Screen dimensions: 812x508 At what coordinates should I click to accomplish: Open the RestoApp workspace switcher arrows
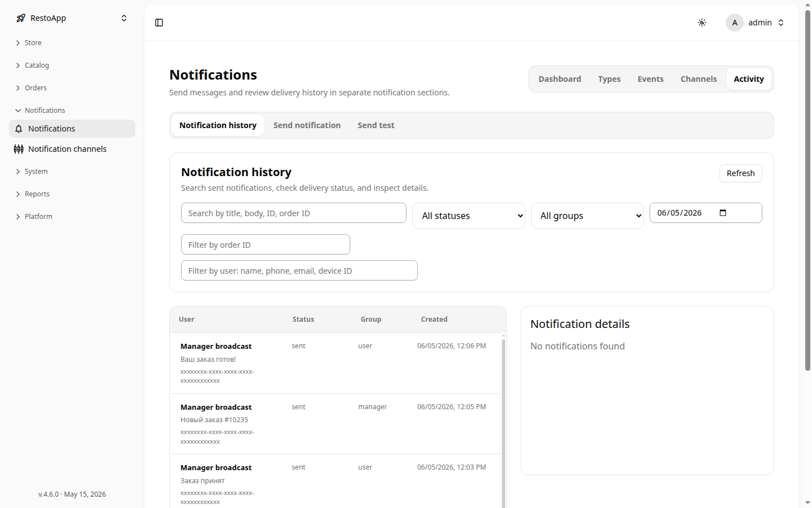click(124, 18)
